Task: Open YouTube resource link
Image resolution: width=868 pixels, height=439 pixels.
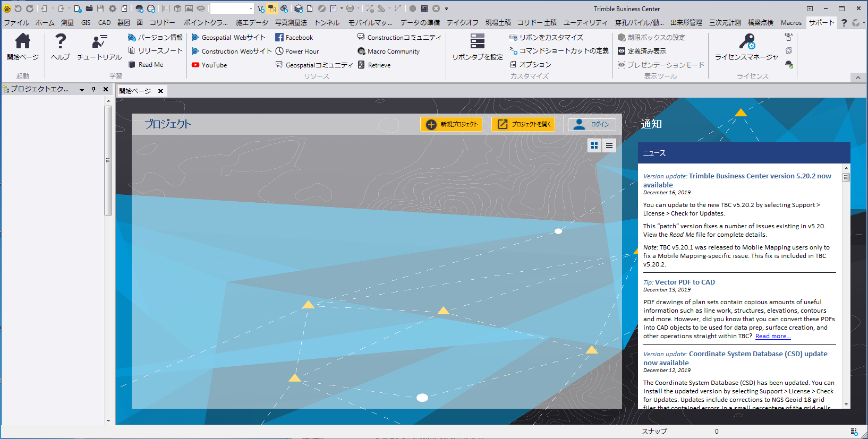Action: 209,65
